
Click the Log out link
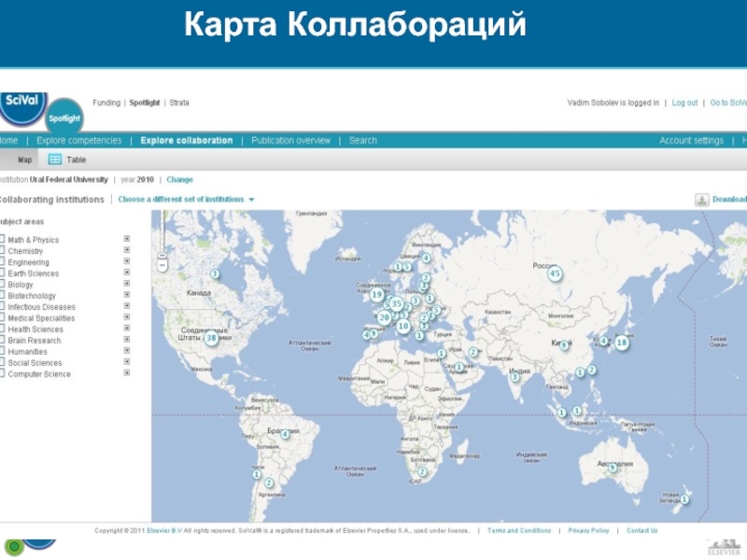tap(684, 103)
